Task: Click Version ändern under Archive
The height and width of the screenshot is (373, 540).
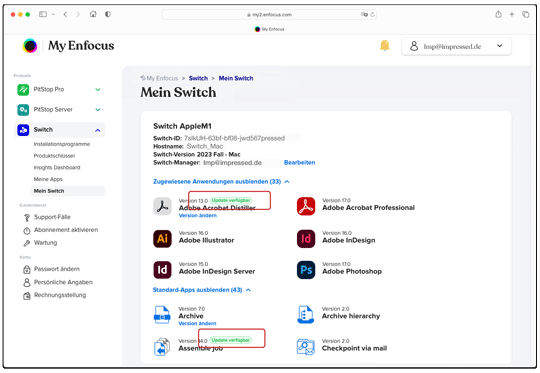Action: click(197, 324)
